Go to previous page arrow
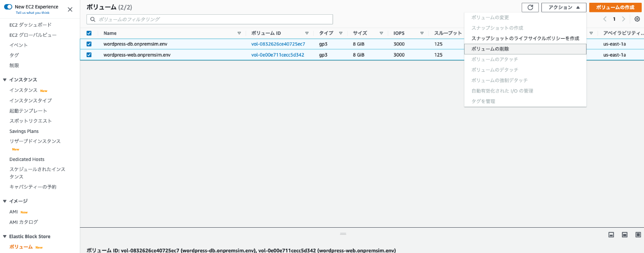 pos(605,19)
